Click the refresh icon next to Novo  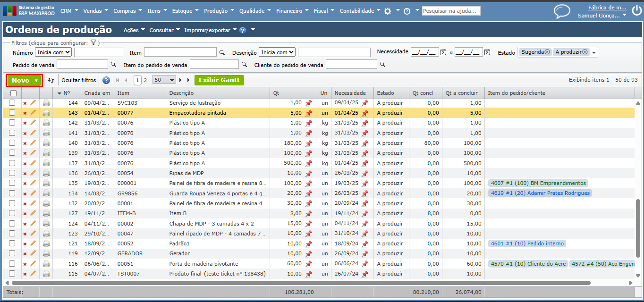(x=51, y=80)
